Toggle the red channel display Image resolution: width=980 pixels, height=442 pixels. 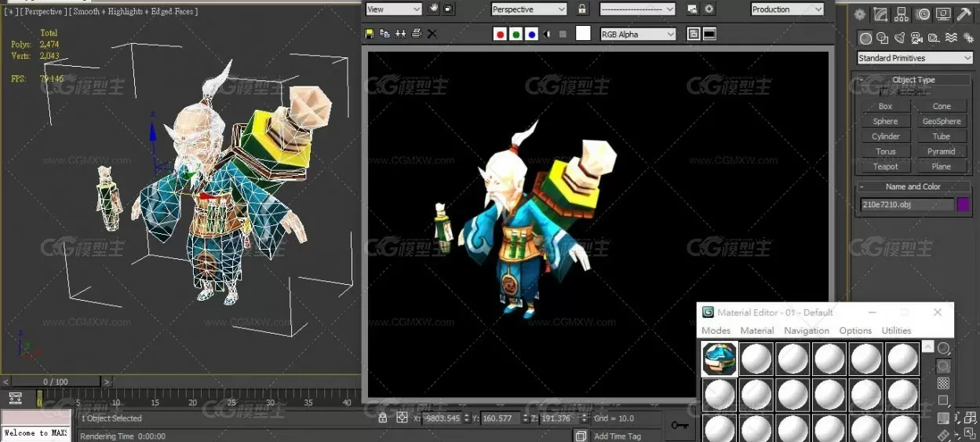[x=500, y=34]
